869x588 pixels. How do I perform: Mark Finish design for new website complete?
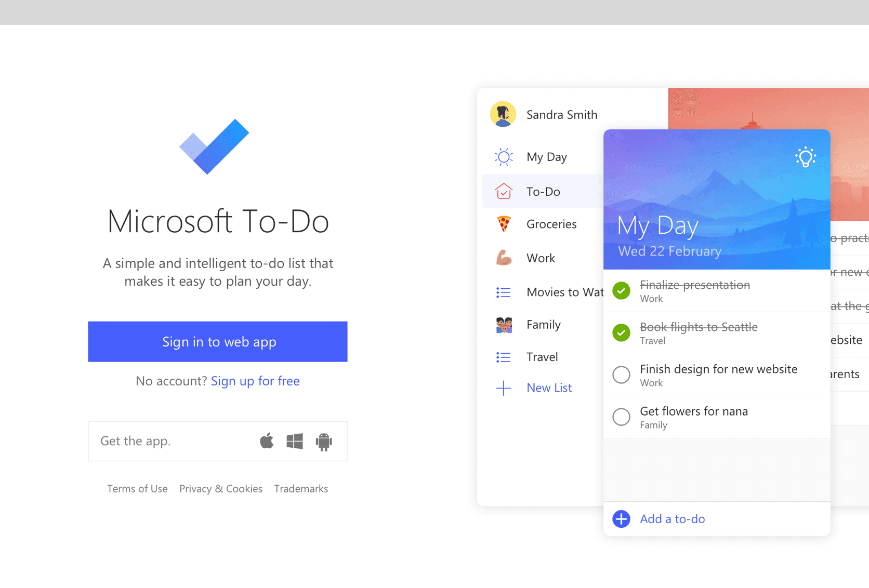point(621,375)
